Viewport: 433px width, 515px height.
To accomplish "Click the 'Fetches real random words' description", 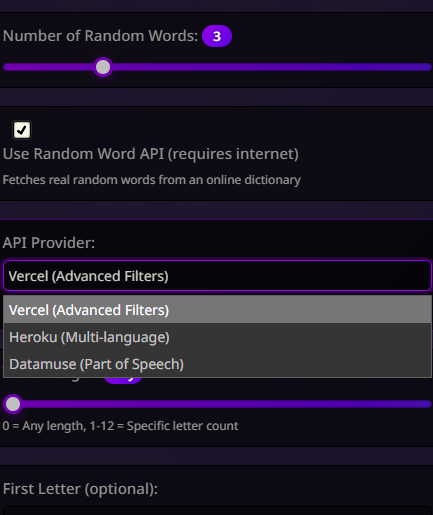I will (152, 180).
